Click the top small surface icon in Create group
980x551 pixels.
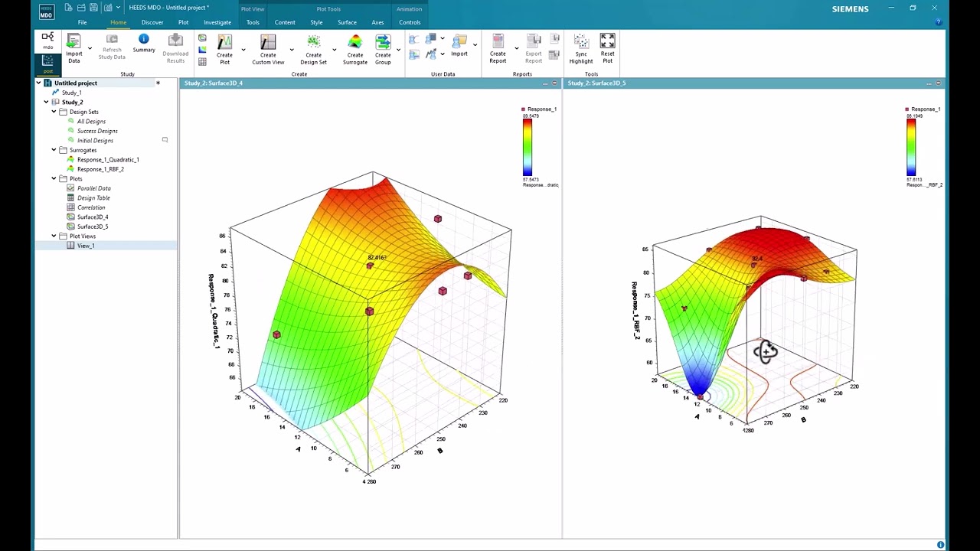(202, 37)
